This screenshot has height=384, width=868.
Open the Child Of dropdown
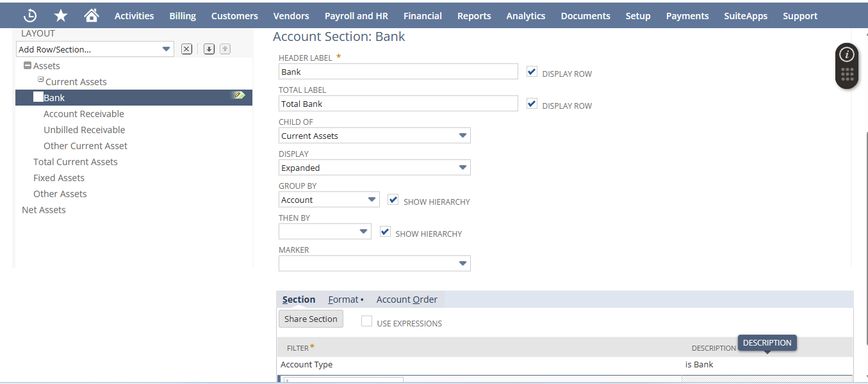click(375, 136)
